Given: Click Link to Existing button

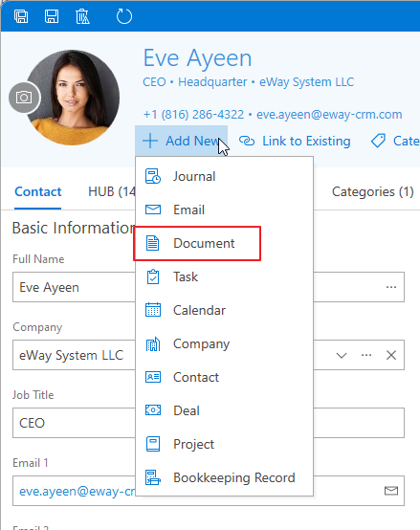Looking at the screenshot, I should click(x=295, y=141).
